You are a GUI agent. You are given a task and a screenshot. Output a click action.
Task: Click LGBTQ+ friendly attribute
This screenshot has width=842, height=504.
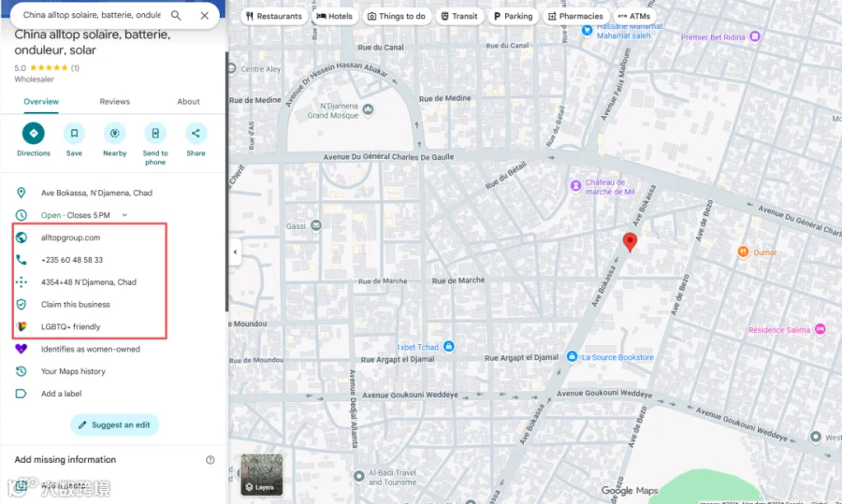pyautogui.click(x=70, y=326)
